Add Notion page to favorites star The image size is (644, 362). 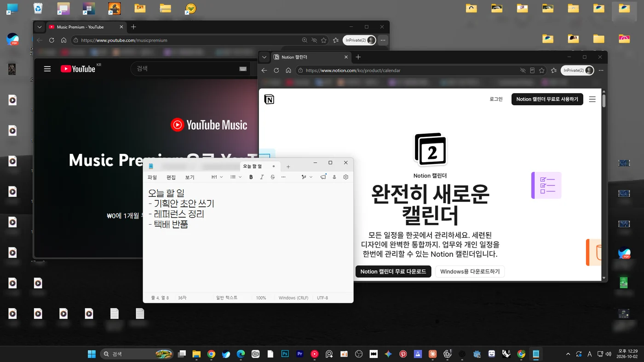(x=542, y=70)
